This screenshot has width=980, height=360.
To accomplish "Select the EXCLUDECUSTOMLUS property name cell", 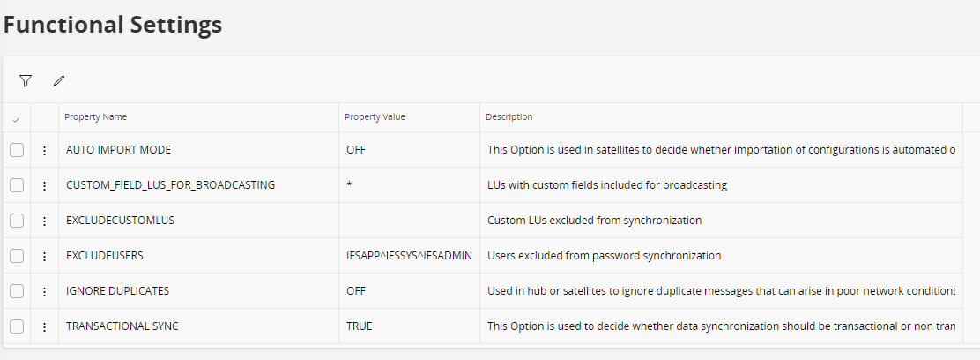I will [121, 221].
